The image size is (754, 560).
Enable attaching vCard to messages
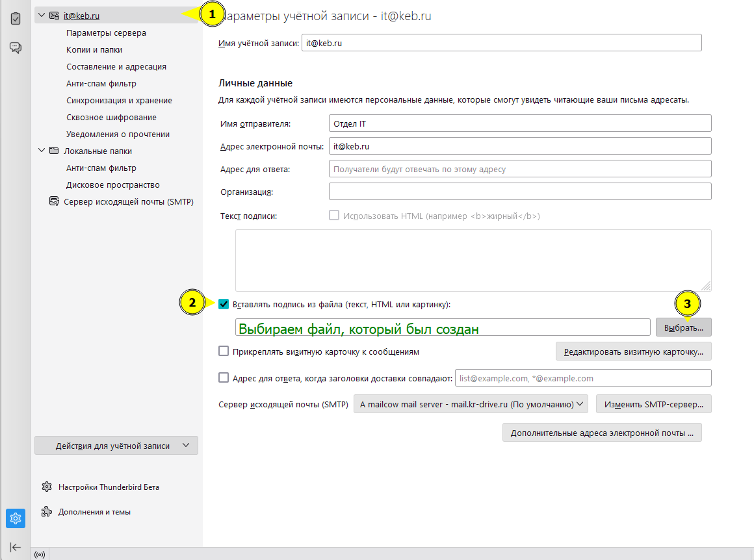point(224,351)
